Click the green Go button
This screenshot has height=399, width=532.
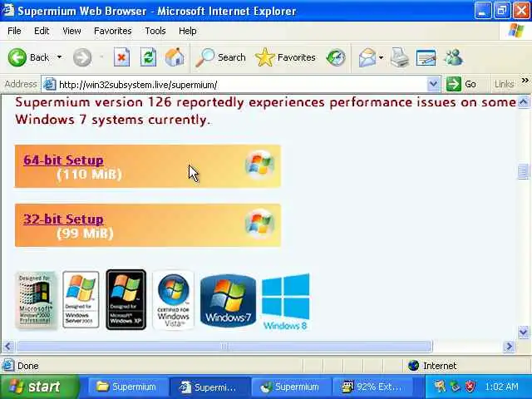point(461,84)
